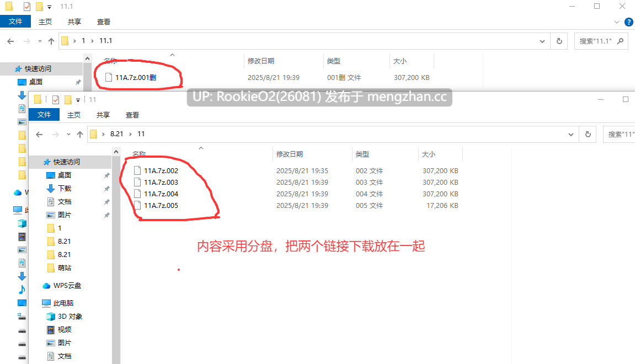Open 下载 in the 11 window sidebar

coord(65,189)
